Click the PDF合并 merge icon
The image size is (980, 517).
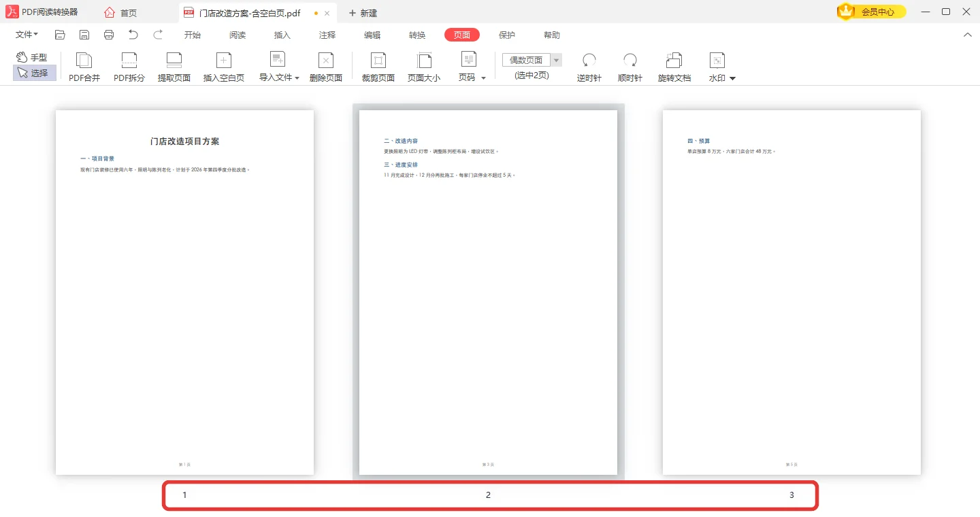(84, 61)
